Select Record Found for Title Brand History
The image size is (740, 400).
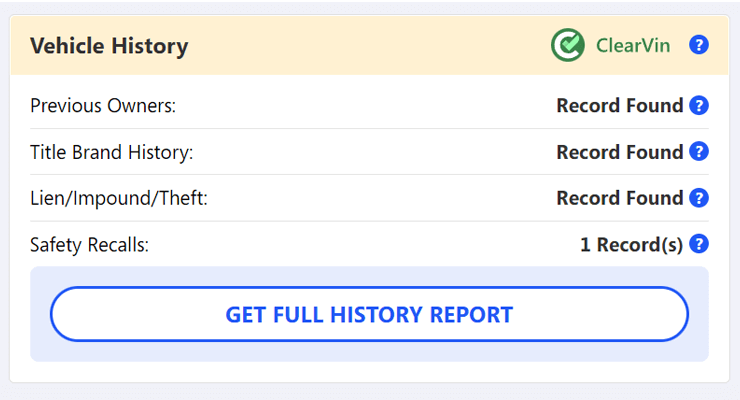620,152
